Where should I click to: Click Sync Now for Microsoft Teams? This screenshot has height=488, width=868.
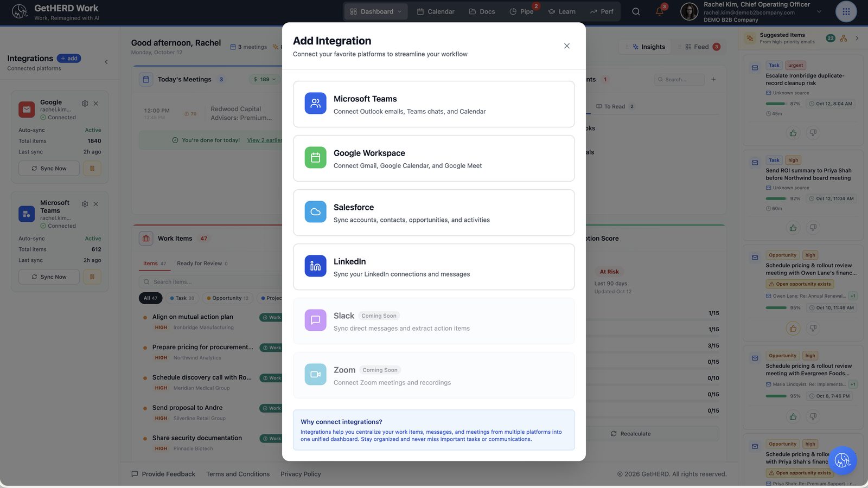[x=49, y=277]
